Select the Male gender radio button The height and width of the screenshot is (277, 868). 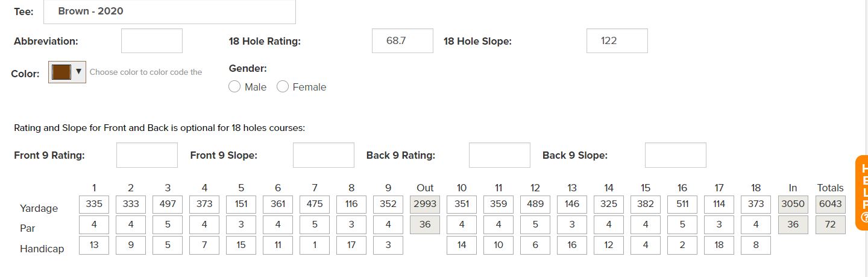234,87
